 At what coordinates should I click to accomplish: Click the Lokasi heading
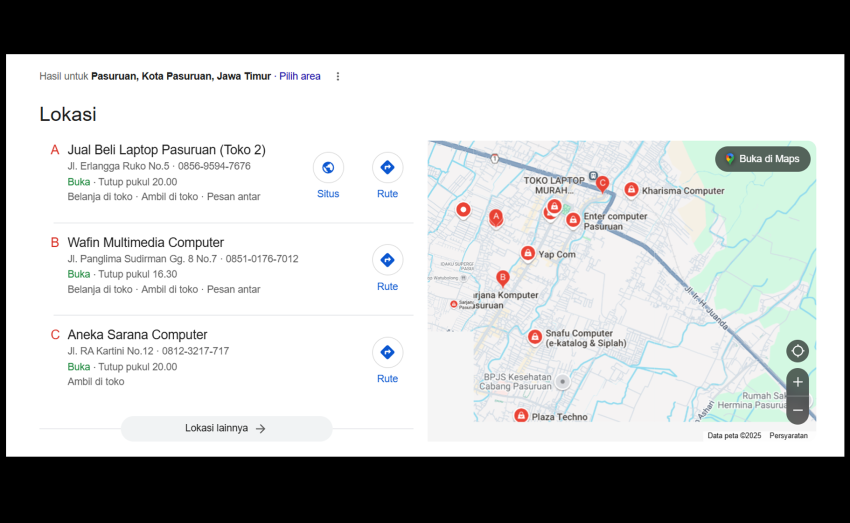coord(68,114)
